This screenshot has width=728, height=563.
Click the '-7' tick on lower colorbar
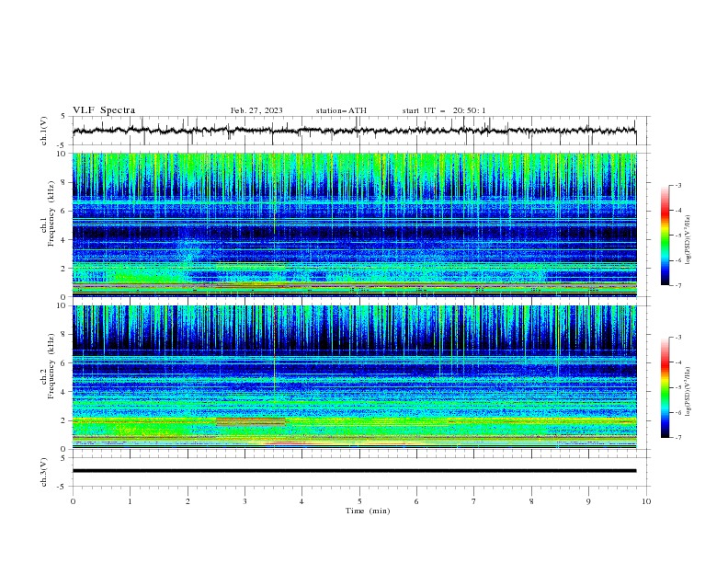pyautogui.click(x=677, y=437)
